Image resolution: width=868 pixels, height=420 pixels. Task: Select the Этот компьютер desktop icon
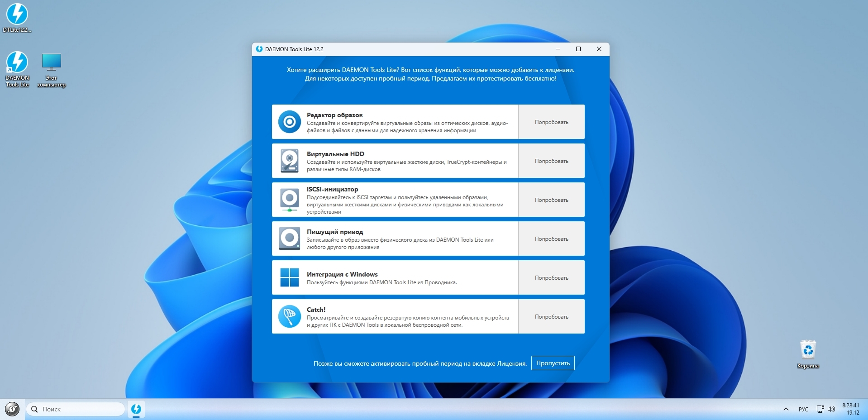[x=51, y=70]
